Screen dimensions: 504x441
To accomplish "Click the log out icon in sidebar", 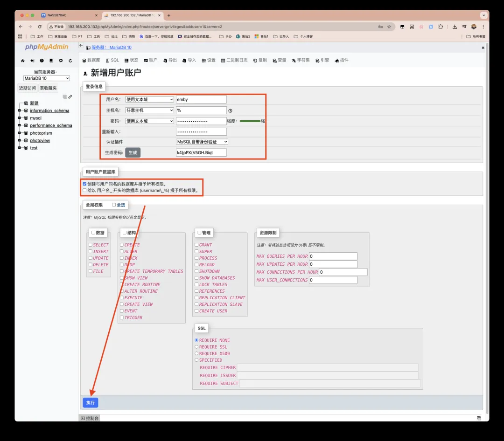I will 32,61.
